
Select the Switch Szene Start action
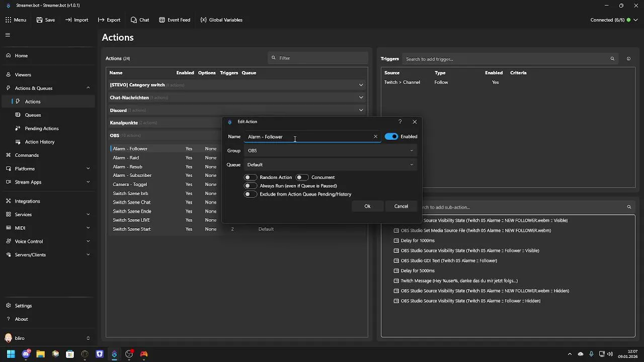point(237,229)
